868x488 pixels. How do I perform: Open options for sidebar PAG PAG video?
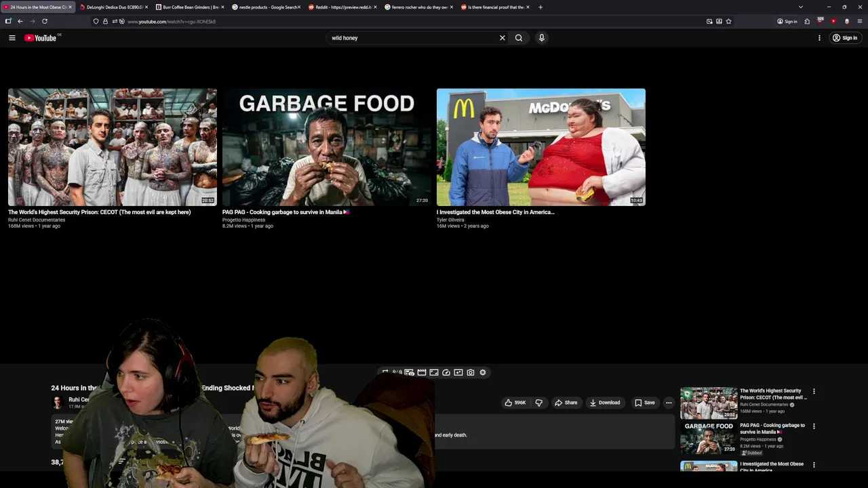(814, 426)
